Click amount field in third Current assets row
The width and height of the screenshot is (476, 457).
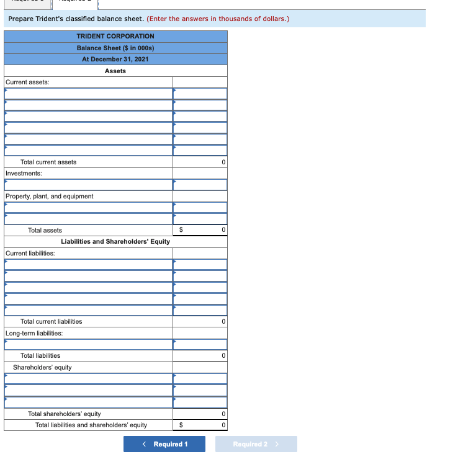(x=200, y=117)
